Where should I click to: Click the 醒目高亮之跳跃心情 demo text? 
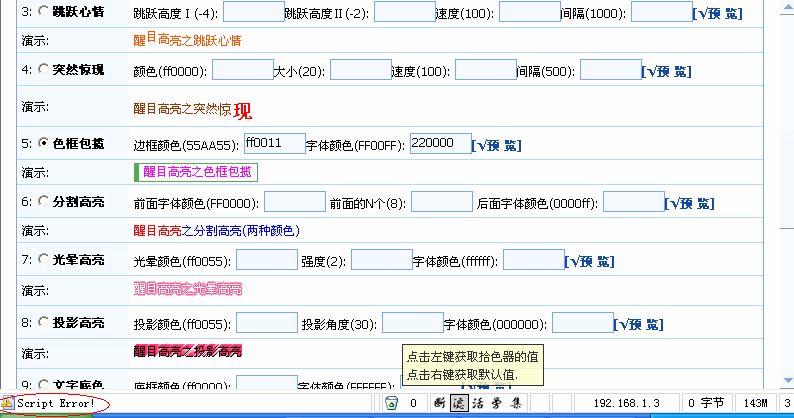(187, 39)
